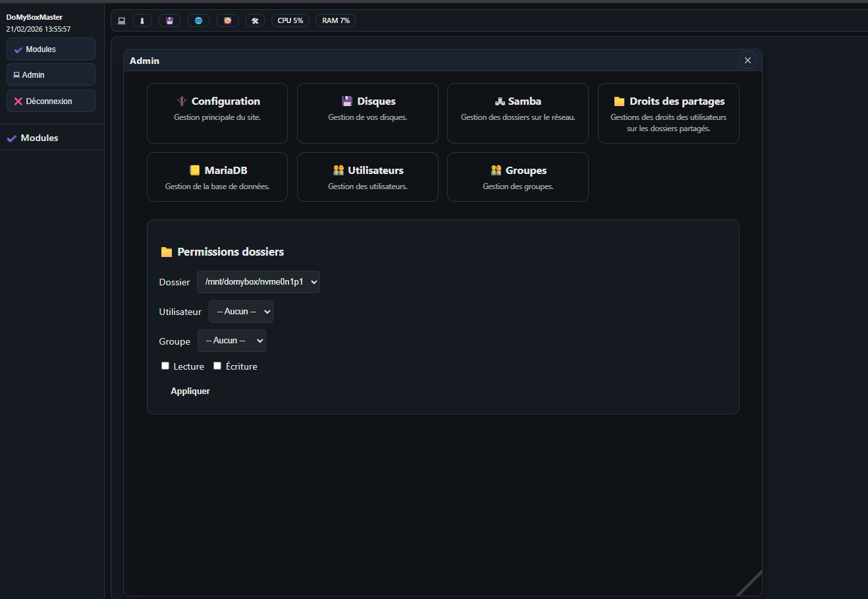Open the Groupe selection dropdown
The image size is (868, 599).
[231, 341]
